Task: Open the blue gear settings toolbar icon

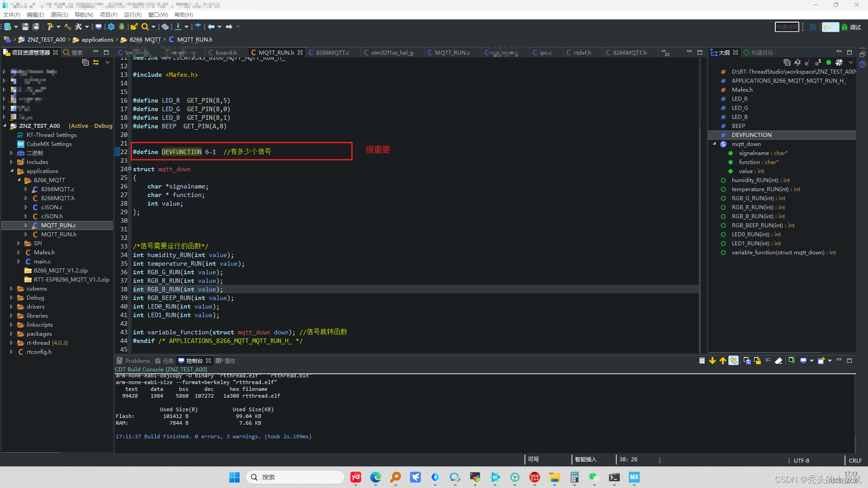Action: pos(111,27)
